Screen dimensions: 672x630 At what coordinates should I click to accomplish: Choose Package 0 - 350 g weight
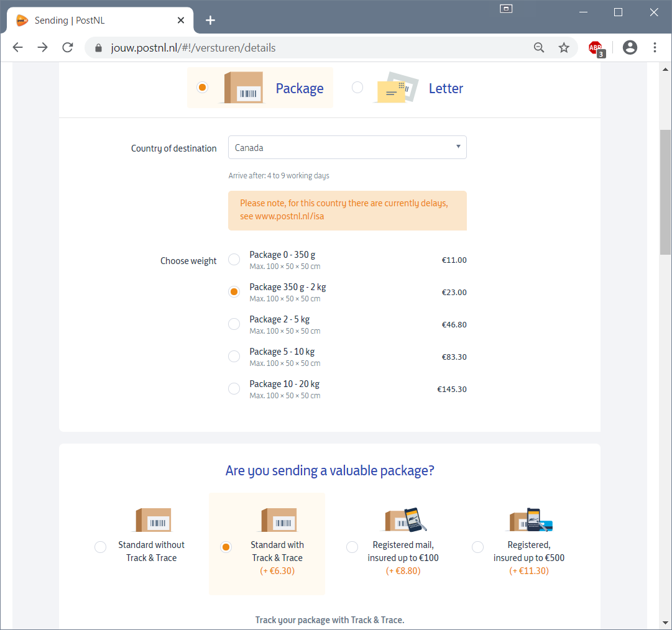pos(234,260)
